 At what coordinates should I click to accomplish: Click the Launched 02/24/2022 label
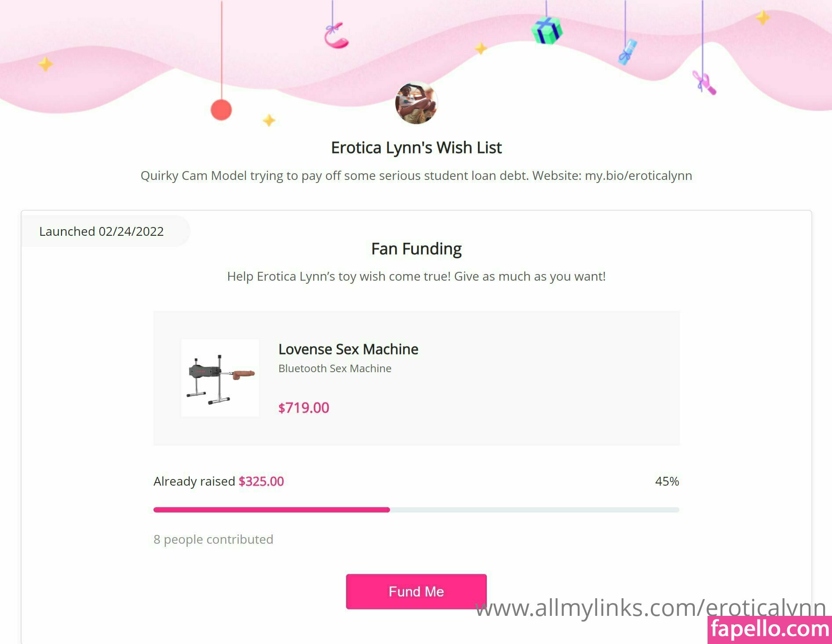[102, 231]
